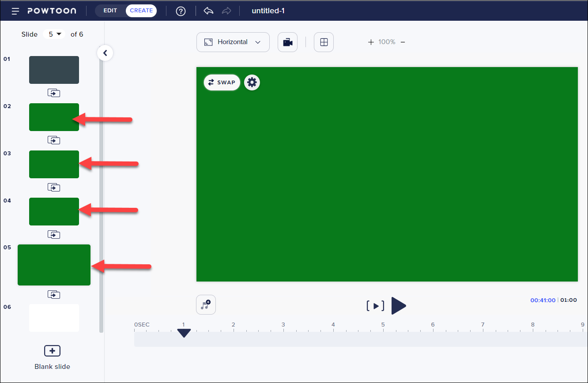Viewport: 588px width, 383px height.
Task: Open slide number selector dropdown
Action: [54, 34]
